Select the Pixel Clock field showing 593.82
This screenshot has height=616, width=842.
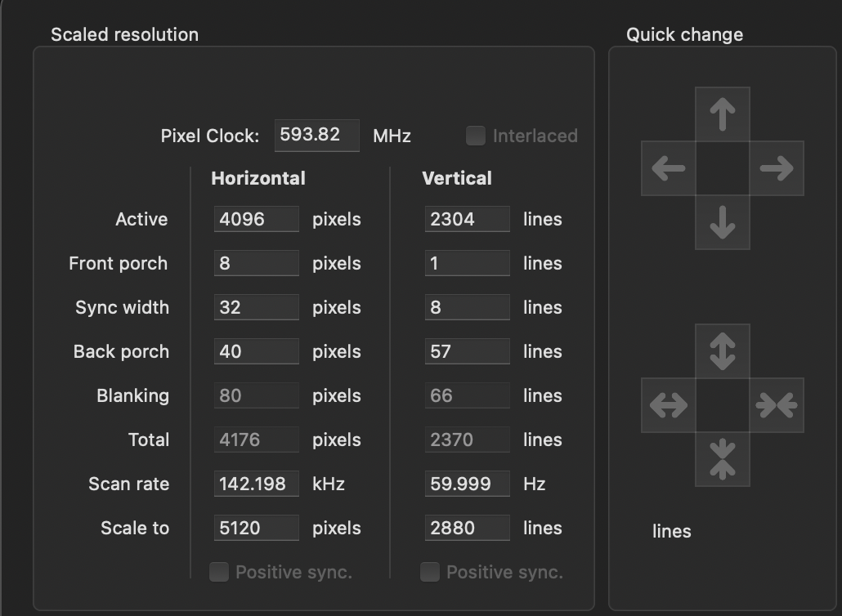[317, 136]
